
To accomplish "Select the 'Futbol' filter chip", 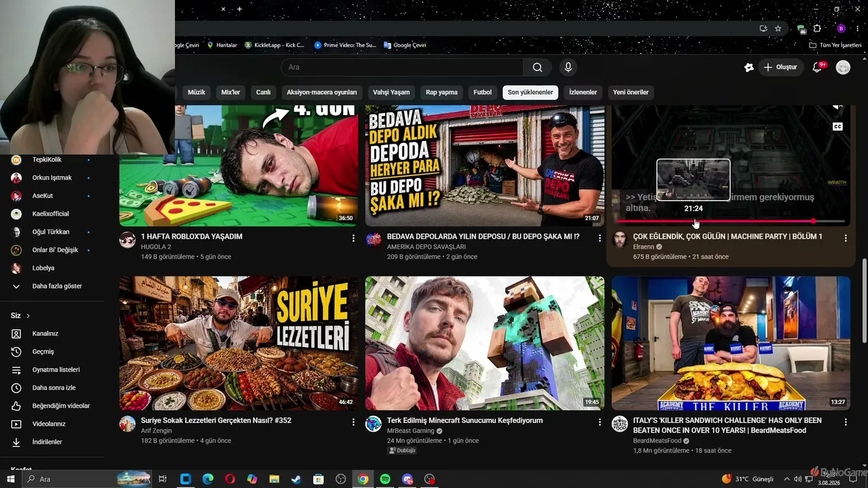I will pos(483,92).
